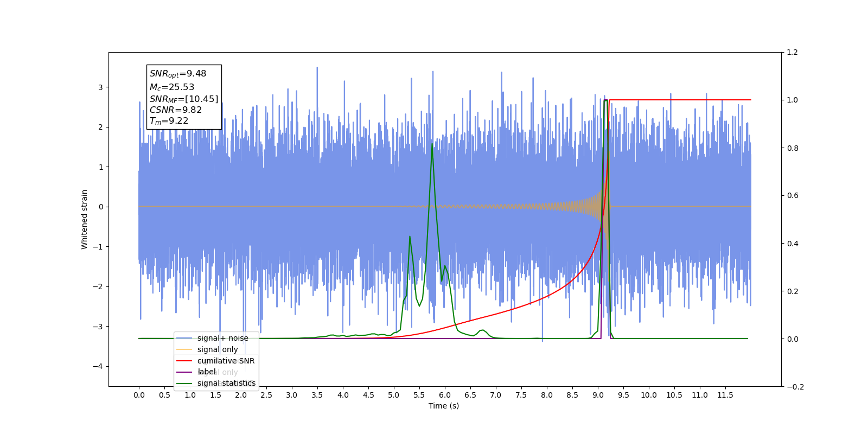Click the blue line swatch in legend
Viewport: 868px width, 434px height.
[x=184, y=339]
